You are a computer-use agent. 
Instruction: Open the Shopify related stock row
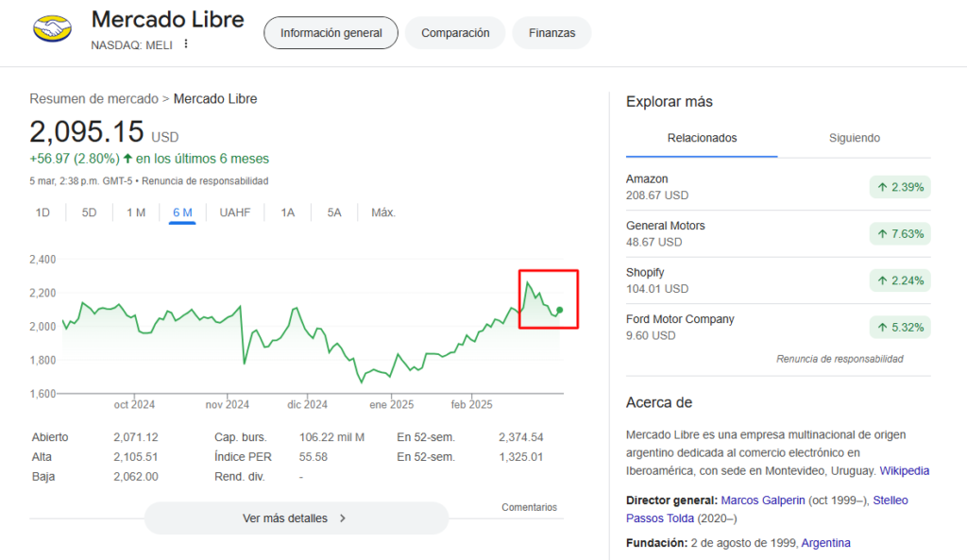[778, 280]
